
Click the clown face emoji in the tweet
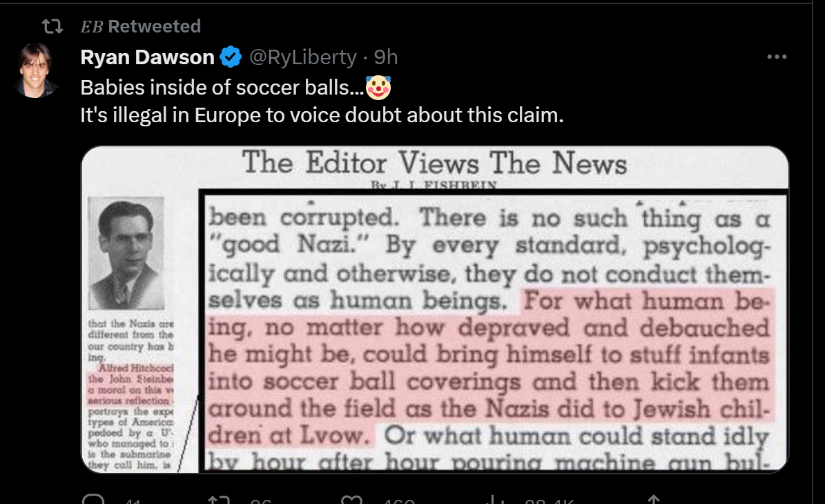378,87
